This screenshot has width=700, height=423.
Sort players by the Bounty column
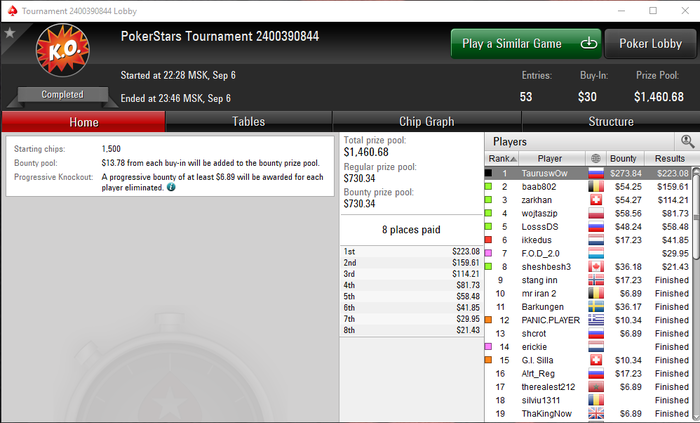click(623, 158)
